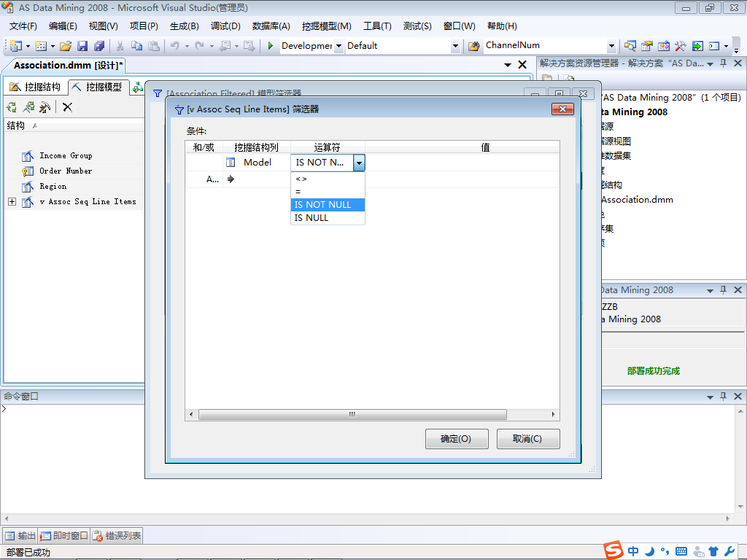Select the = operator option
The image size is (747, 560).
click(x=328, y=192)
